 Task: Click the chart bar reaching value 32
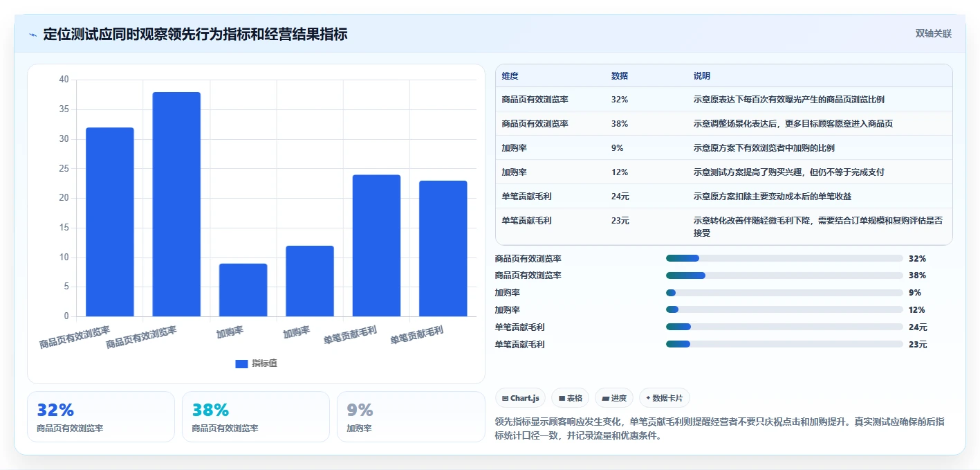coord(110,222)
